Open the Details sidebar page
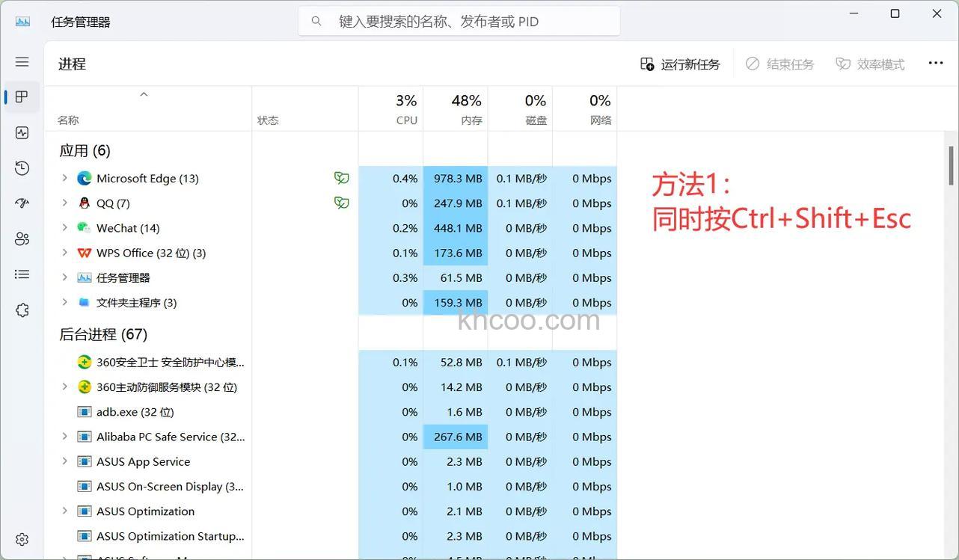The width and height of the screenshot is (959, 560). [x=22, y=273]
